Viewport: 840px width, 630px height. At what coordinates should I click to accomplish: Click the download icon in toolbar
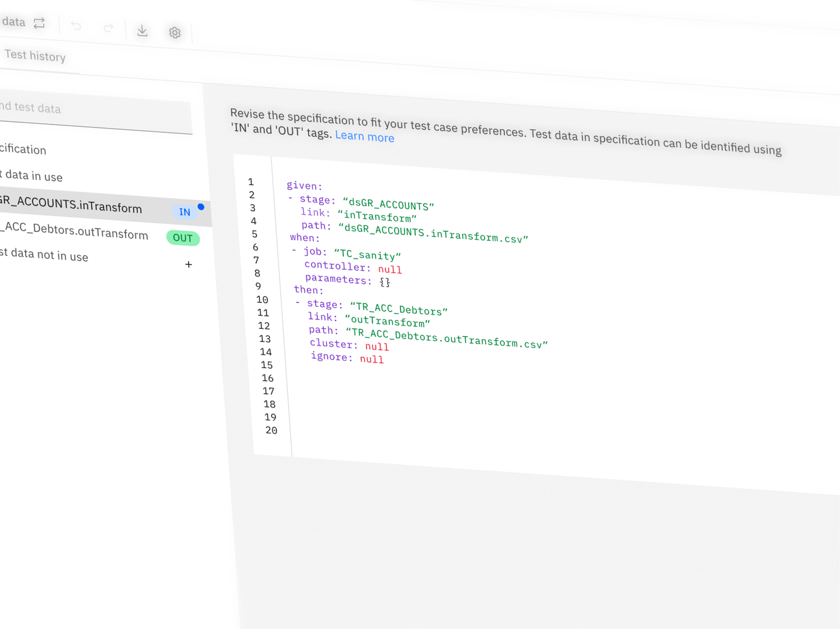142,31
